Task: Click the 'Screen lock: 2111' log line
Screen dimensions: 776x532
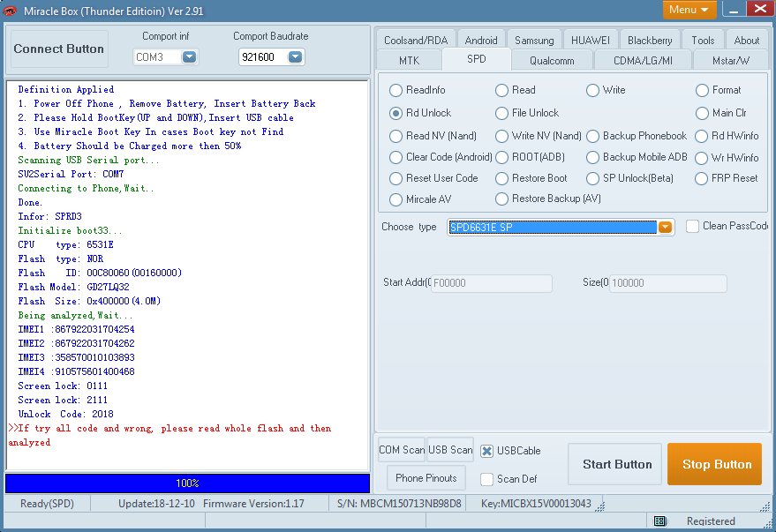Action: click(x=63, y=400)
